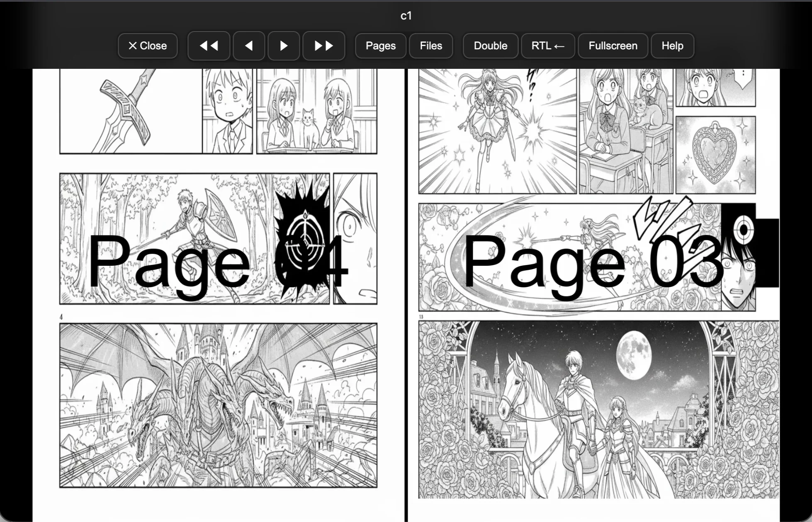Switch the RTL reading direction
This screenshot has height=522, width=812.
[x=547, y=46]
